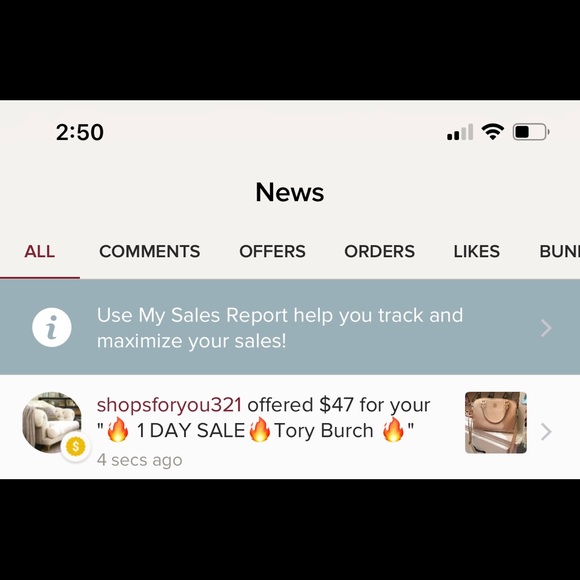
Task: Tap the 2:50 clock in status bar
Action: tap(80, 132)
